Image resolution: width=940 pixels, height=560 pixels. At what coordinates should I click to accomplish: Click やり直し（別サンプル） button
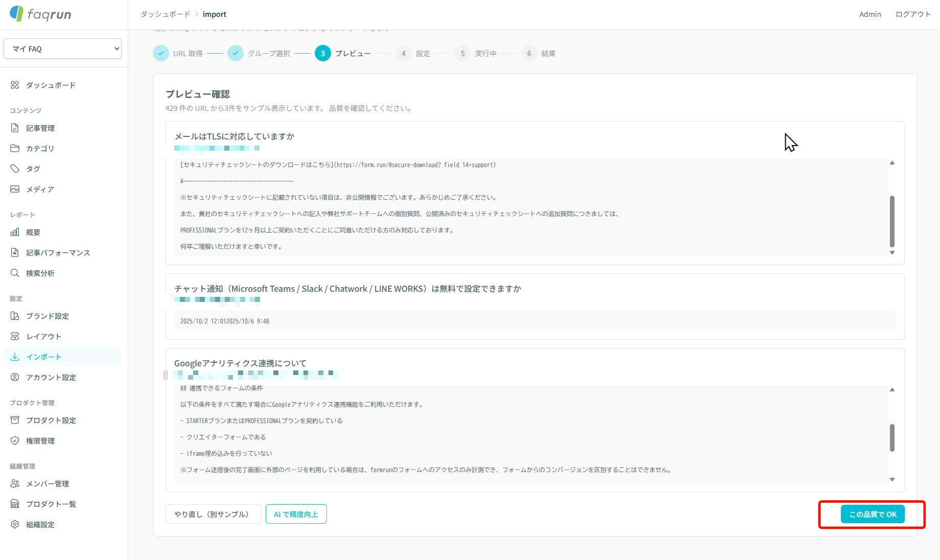pyautogui.click(x=213, y=514)
